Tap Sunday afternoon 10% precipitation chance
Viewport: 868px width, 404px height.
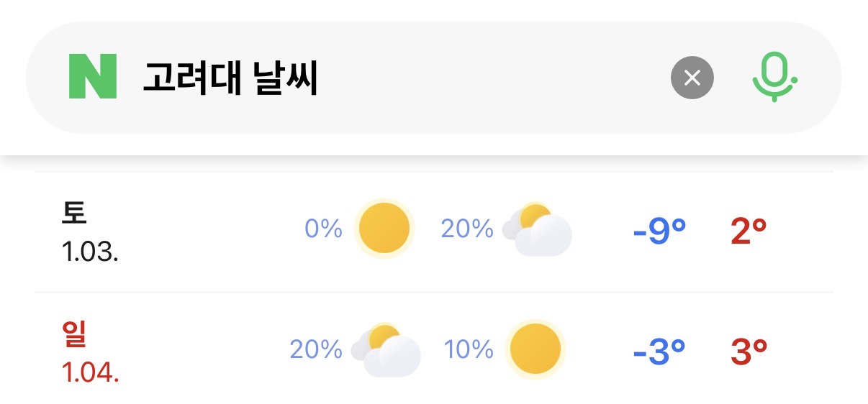click(x=469, y=350)
